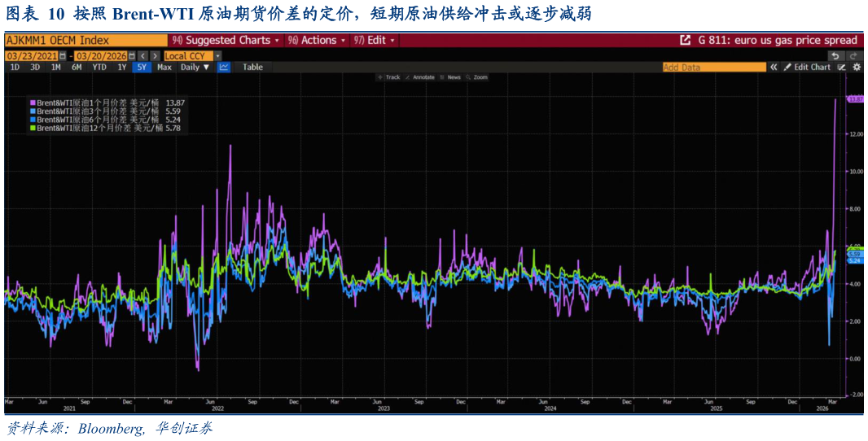The image size is (868, 441).
Task: Step date range forward with right arrow
Action: (155, 56)
